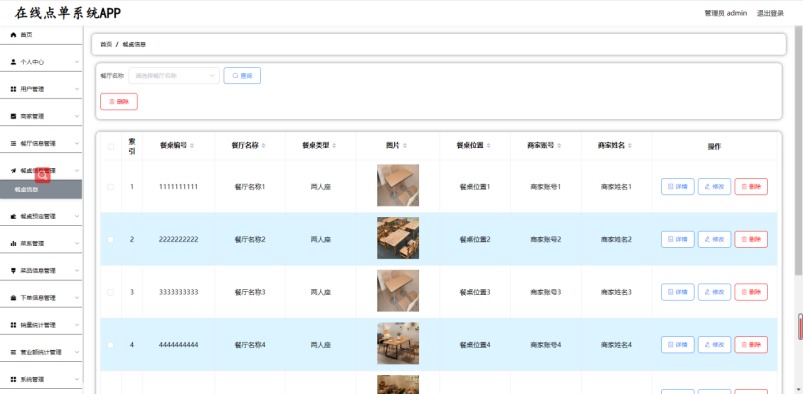Sort the 图片 column using its arrows

[405, 146]
